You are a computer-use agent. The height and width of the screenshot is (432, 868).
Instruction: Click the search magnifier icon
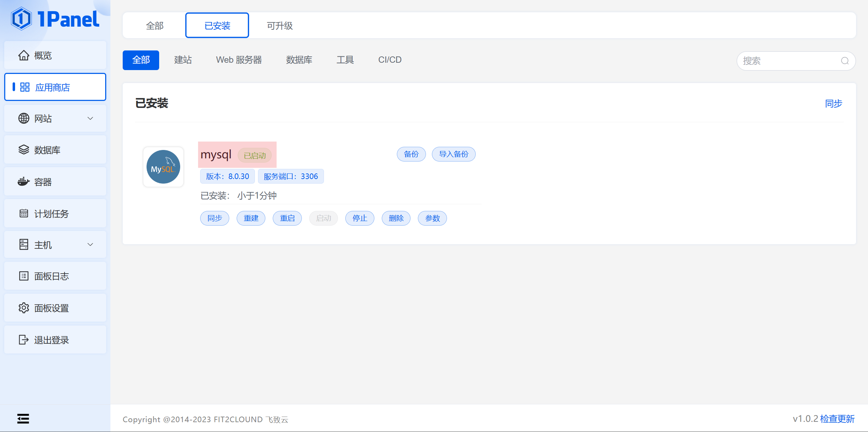(845, 61)
